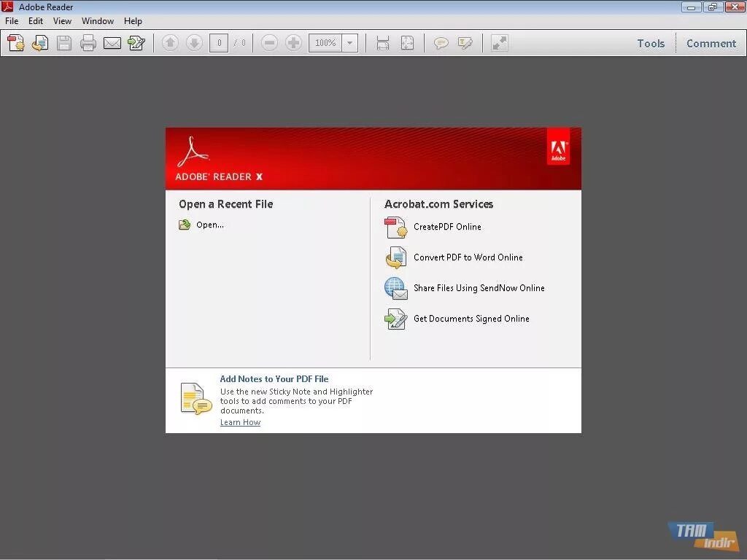
Task: Open the File menu
Action: point(12,21)
